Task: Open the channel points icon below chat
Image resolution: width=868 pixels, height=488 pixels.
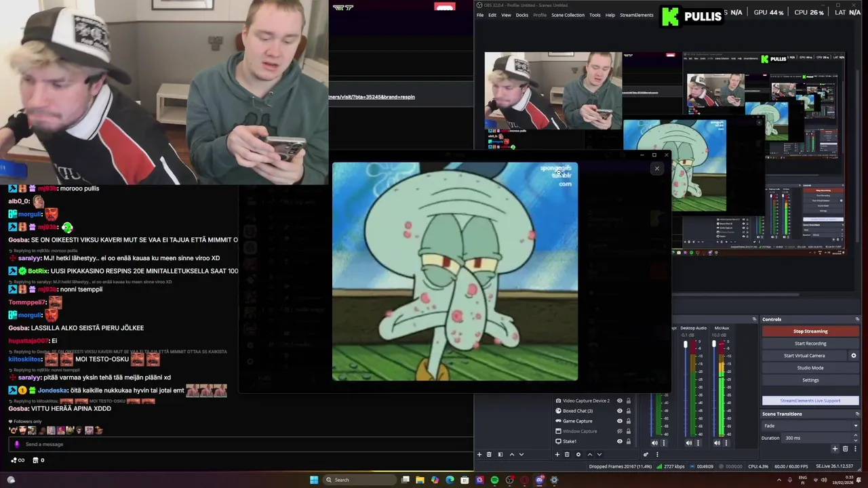Action: point(18,460)
